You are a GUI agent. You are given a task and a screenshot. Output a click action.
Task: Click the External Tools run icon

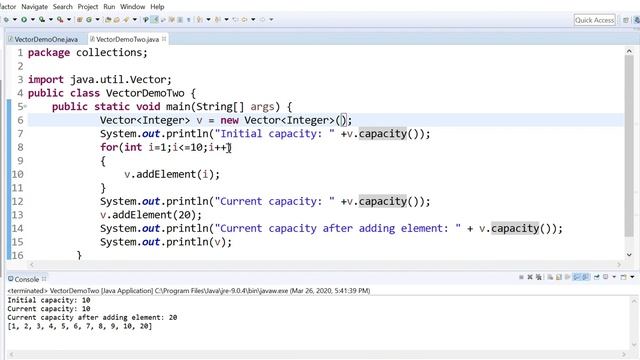click(60, 19)
